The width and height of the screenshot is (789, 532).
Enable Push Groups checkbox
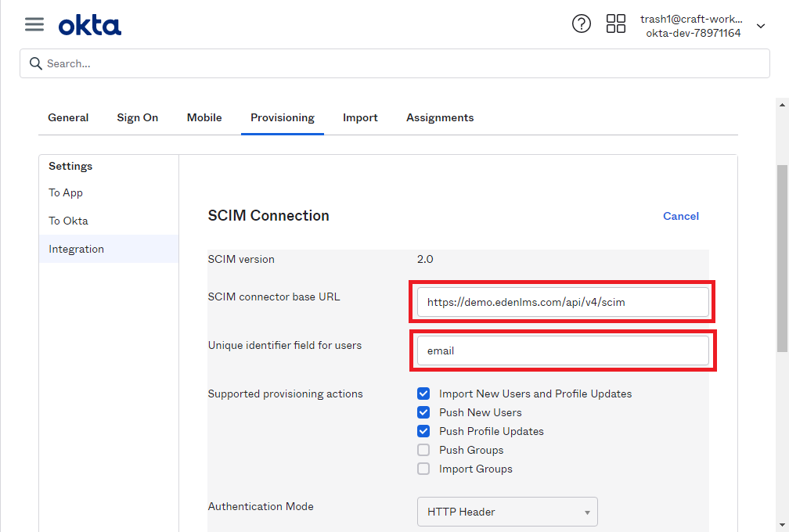pyautogui.click(x=423, y=450)
